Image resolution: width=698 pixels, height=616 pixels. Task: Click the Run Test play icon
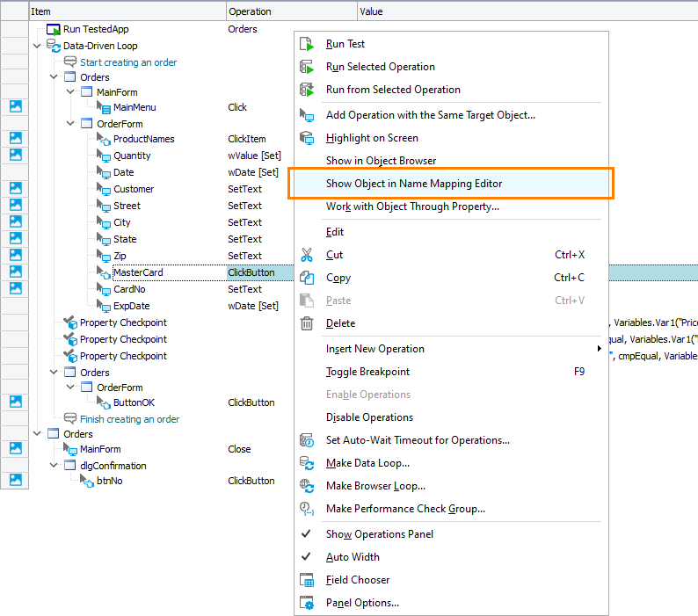coord(307,44)
